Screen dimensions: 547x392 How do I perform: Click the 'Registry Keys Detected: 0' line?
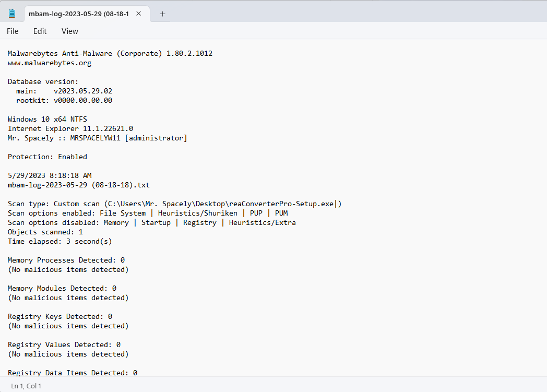tap(60, 317)
